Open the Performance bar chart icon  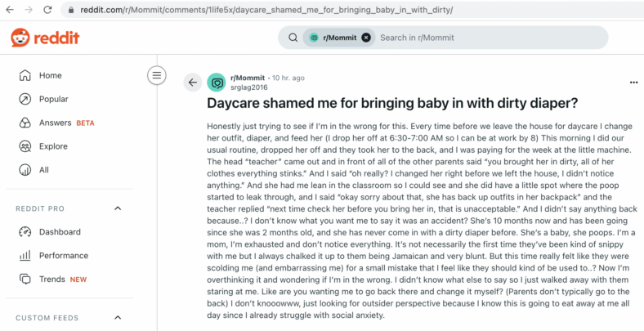click(x=25, y=256)
